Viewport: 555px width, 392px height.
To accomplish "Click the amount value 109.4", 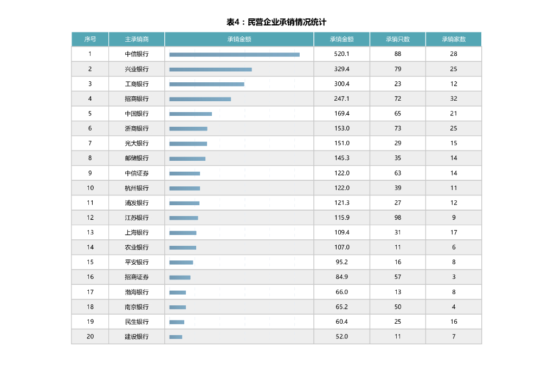I will pos(341,233).
